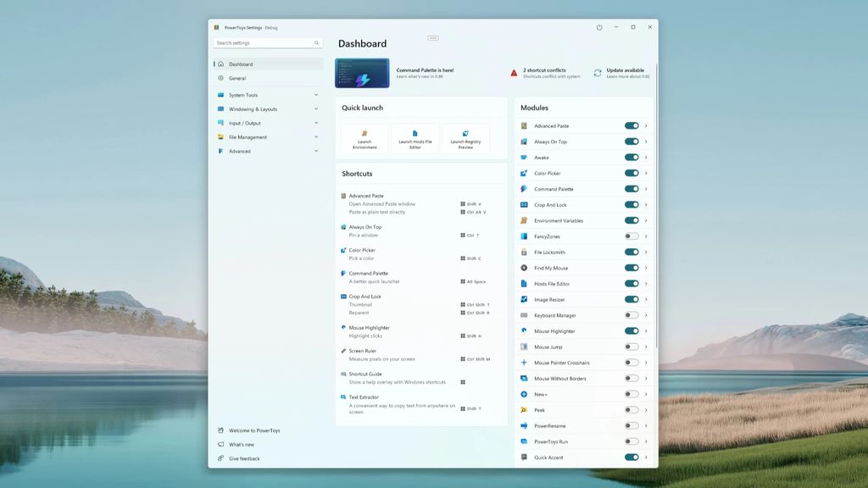Enable the FancyZones toggle
The height and width of the screenshot is (488, 868).
click(632, 236)
